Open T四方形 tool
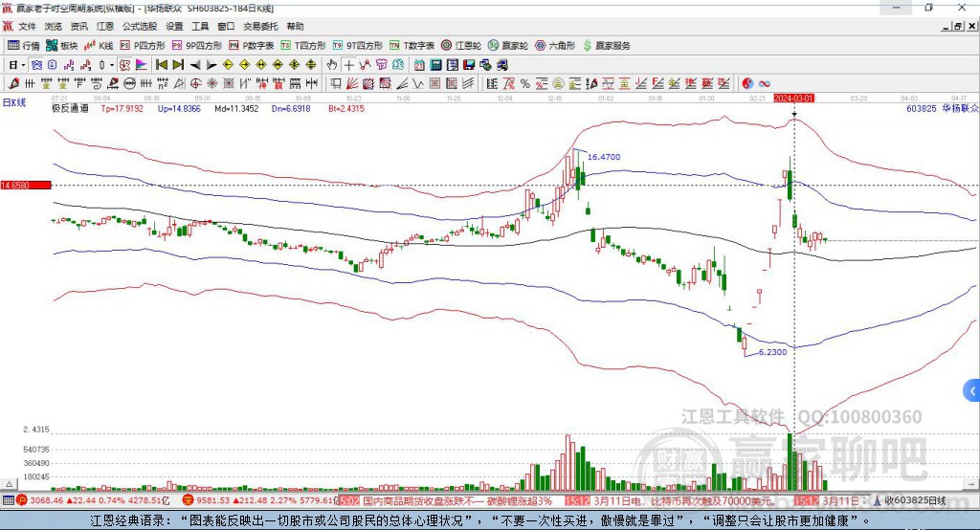The width and height of the screenshot is (980, 530). click(x=303, y=46)
